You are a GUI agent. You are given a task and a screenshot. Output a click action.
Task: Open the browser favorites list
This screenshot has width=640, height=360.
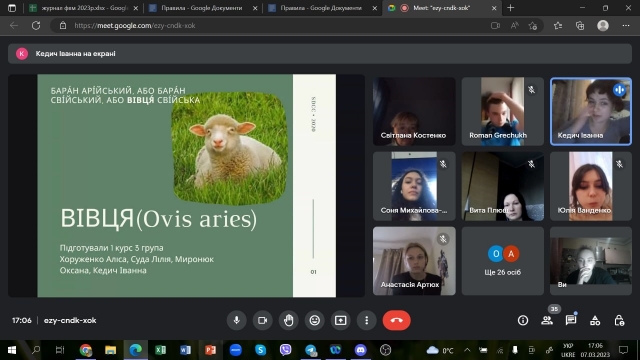pos(558,25)
